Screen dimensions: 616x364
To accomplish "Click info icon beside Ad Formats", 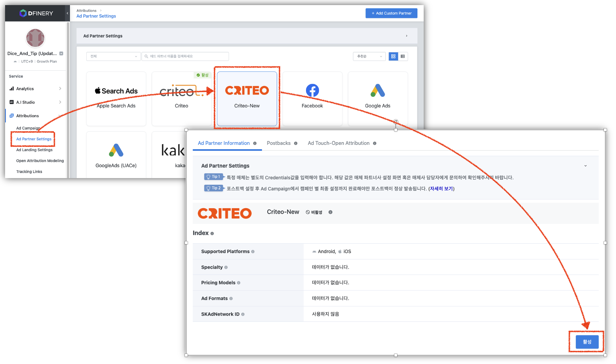I will click(x=231, y=298).
